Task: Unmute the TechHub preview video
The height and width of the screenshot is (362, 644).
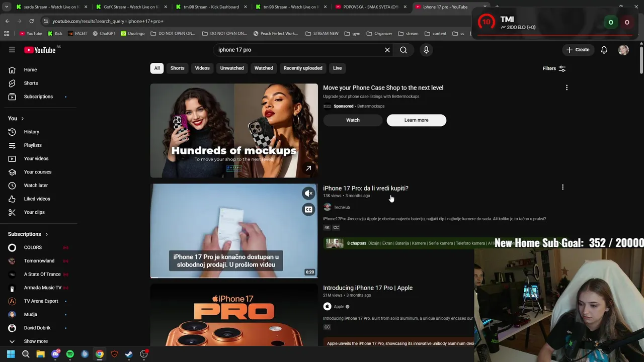Action: tap(308, 194)
